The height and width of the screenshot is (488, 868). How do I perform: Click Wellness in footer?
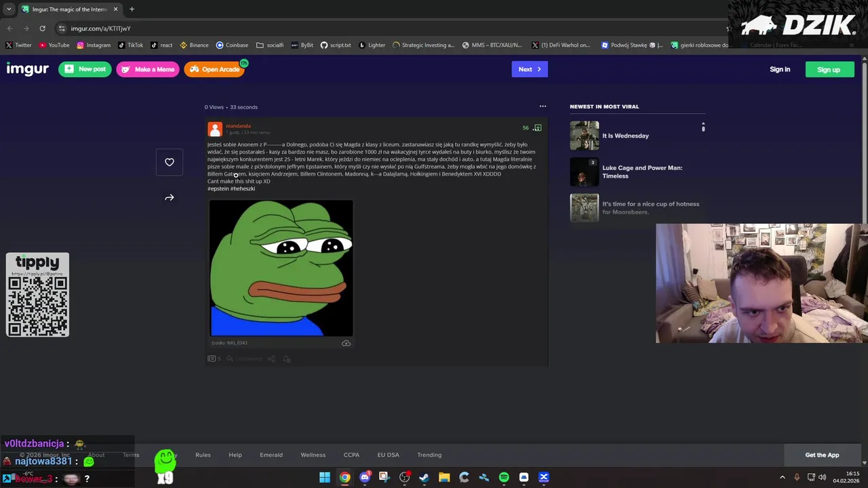[x=313, y=455]
